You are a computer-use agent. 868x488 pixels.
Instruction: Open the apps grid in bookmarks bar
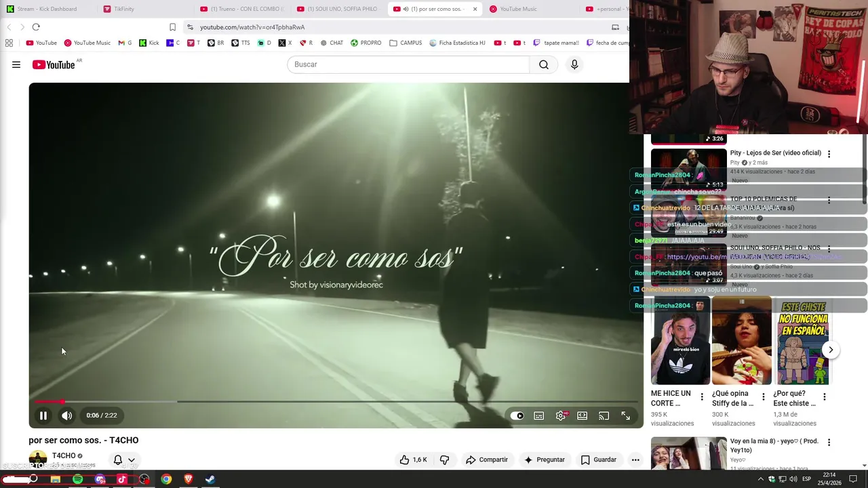click(x=9, y=43)
